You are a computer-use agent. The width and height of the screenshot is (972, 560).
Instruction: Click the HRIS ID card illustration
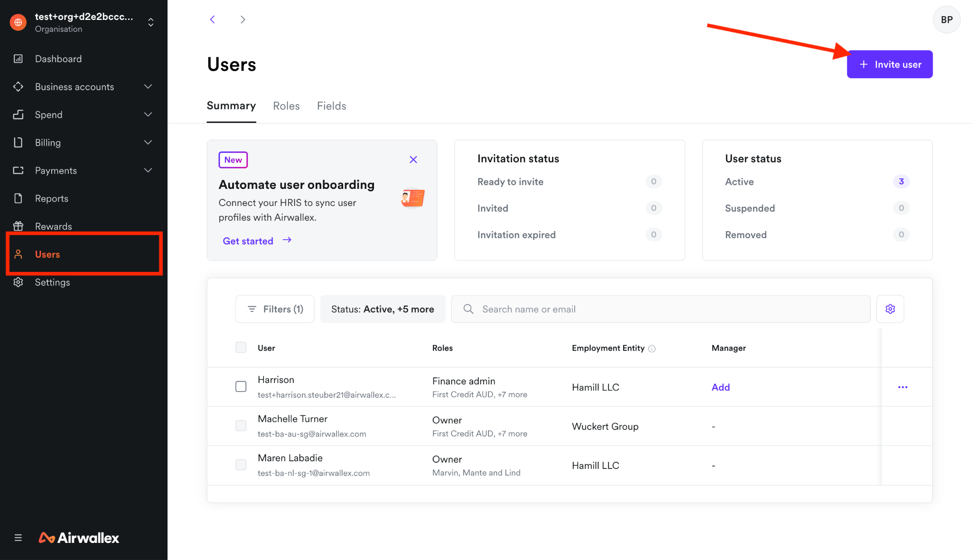coord(412,198)
